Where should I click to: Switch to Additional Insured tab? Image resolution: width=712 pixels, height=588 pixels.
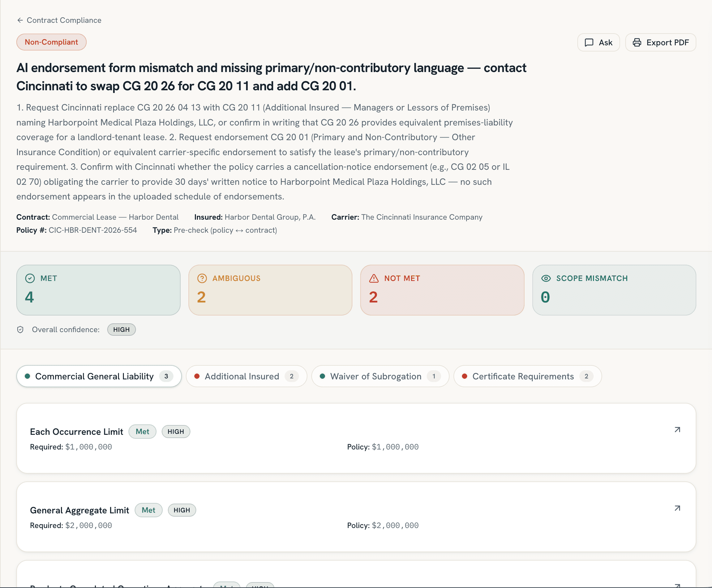tap(246, 376)
